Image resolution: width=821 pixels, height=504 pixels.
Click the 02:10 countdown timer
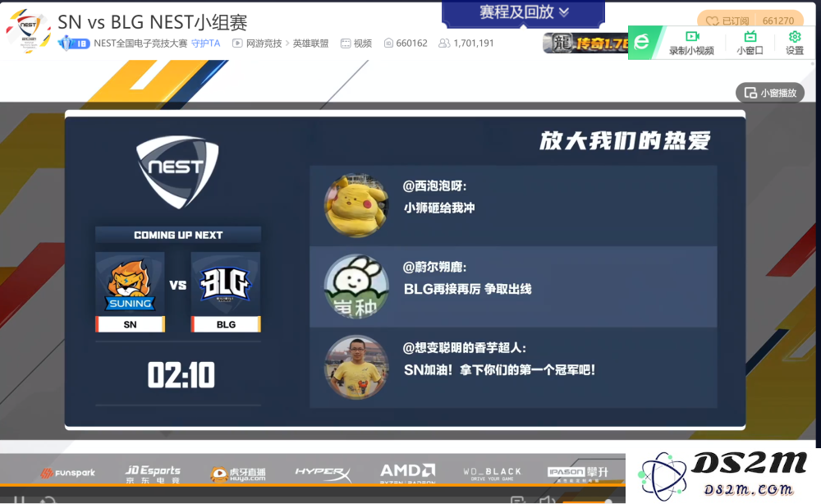click(181, 375)
